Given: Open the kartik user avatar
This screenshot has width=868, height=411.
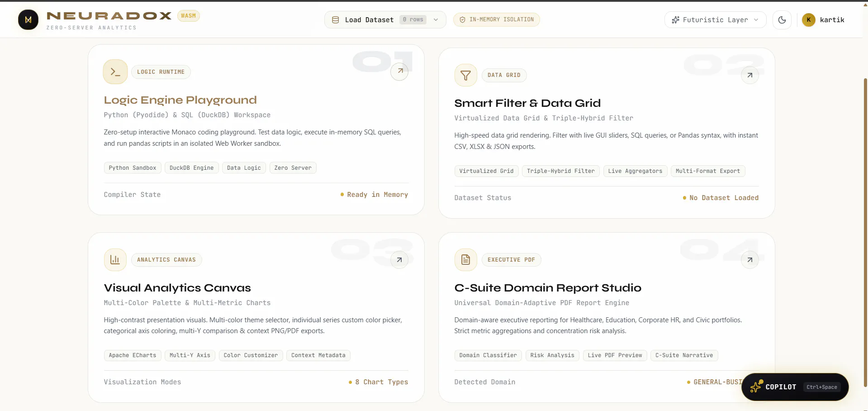Looking at the screenshot, I should [809, 20].
